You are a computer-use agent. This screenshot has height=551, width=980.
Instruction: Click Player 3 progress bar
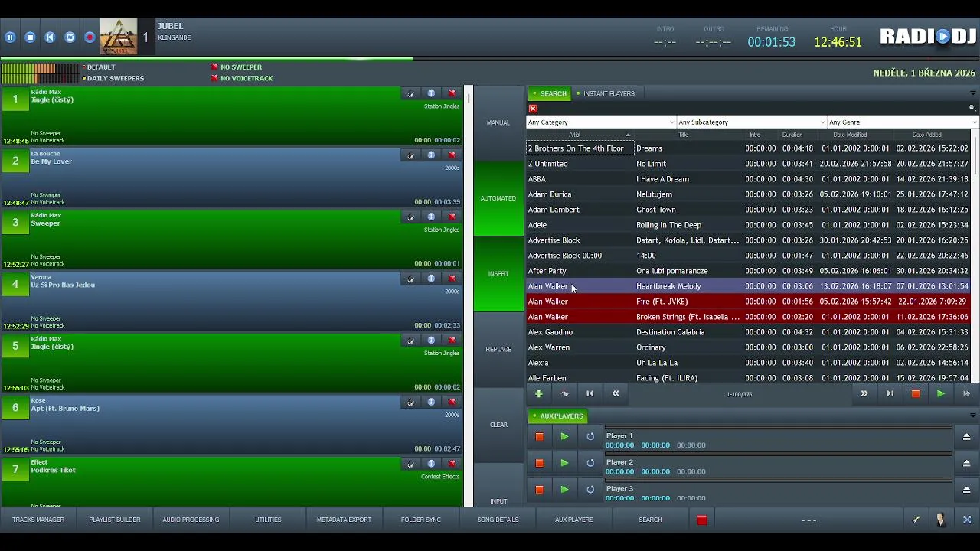click(778, 481)
